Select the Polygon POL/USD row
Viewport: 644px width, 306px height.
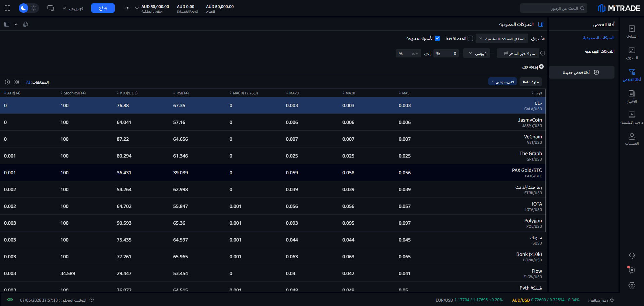click(272, 223)
